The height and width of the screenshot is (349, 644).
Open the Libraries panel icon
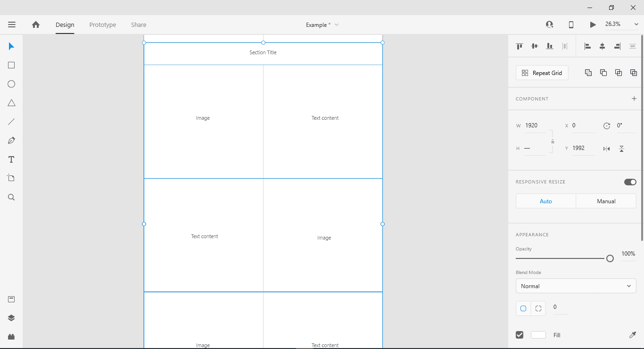(11, 299)
